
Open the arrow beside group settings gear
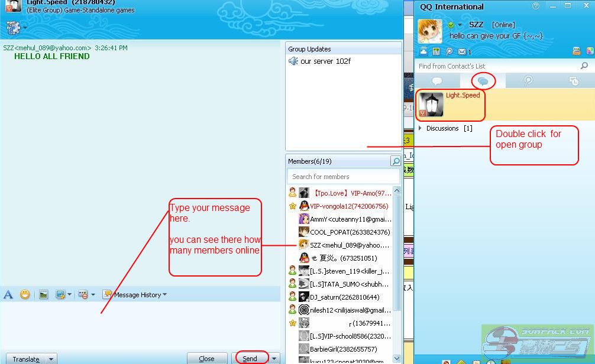click(25, 27)
